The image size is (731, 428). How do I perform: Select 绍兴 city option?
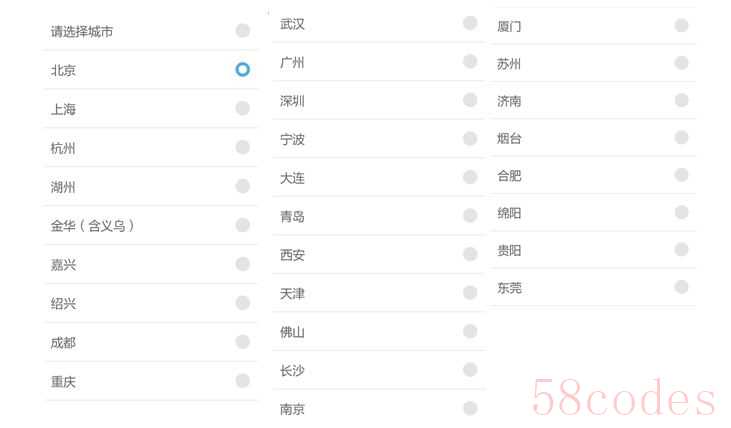(x=242, y=303)
